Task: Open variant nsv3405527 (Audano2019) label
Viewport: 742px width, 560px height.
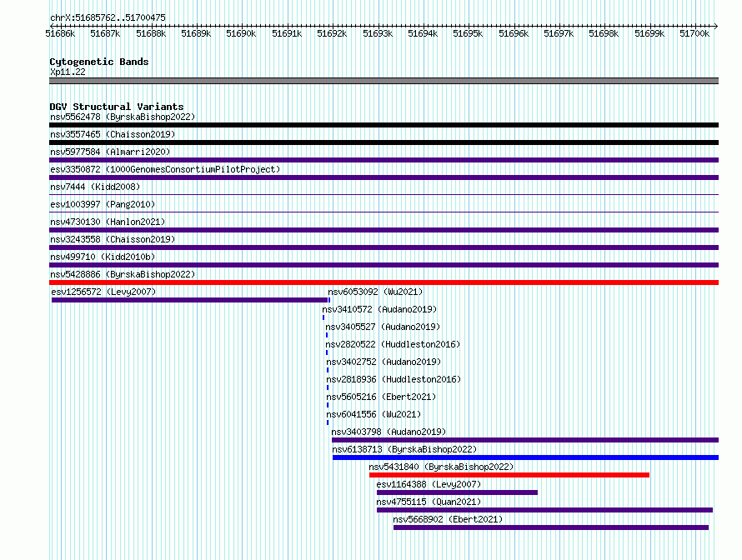Action: click(383, 327)
